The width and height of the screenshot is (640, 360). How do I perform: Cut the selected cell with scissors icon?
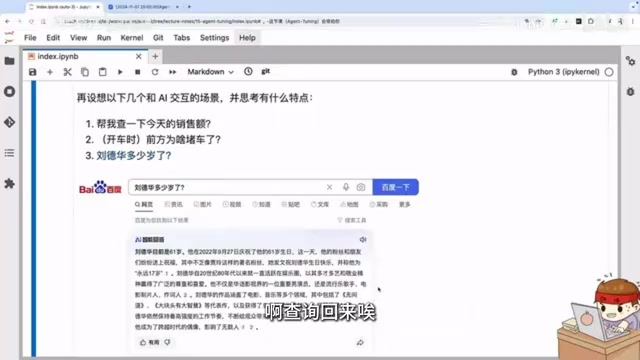tap(67, 72)
